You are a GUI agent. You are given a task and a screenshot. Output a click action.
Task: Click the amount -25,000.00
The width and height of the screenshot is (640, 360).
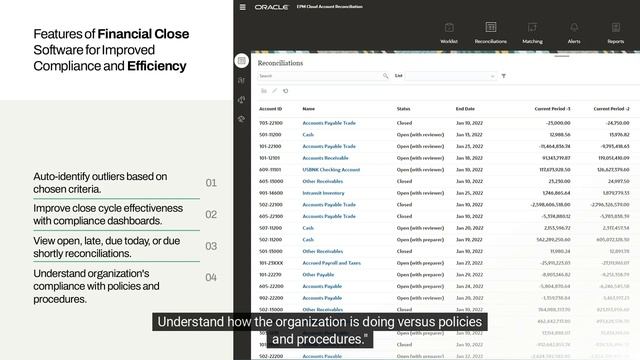(558, 123)
